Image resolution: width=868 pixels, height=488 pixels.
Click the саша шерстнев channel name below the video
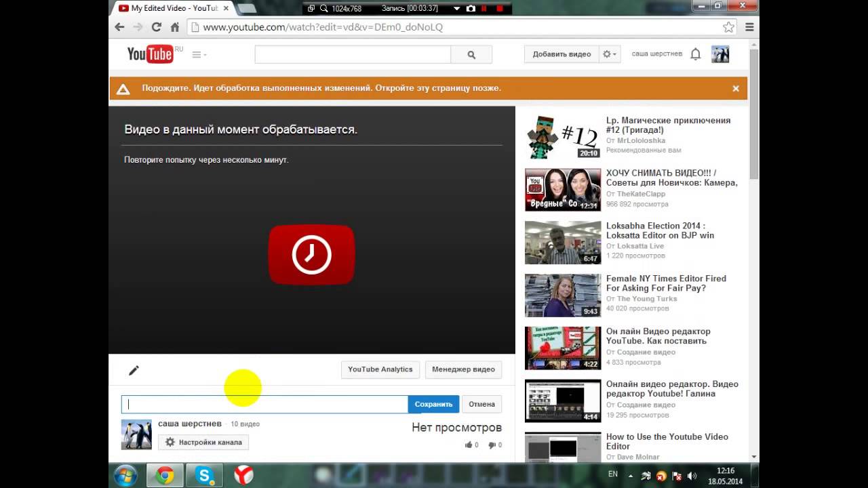tap(190, 424)
